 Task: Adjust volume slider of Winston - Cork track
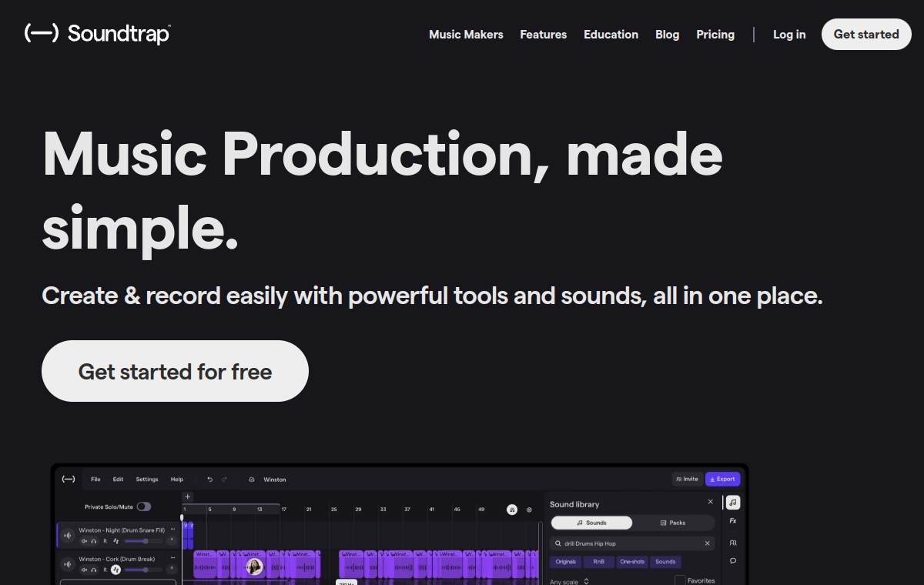tap(143, 570)
